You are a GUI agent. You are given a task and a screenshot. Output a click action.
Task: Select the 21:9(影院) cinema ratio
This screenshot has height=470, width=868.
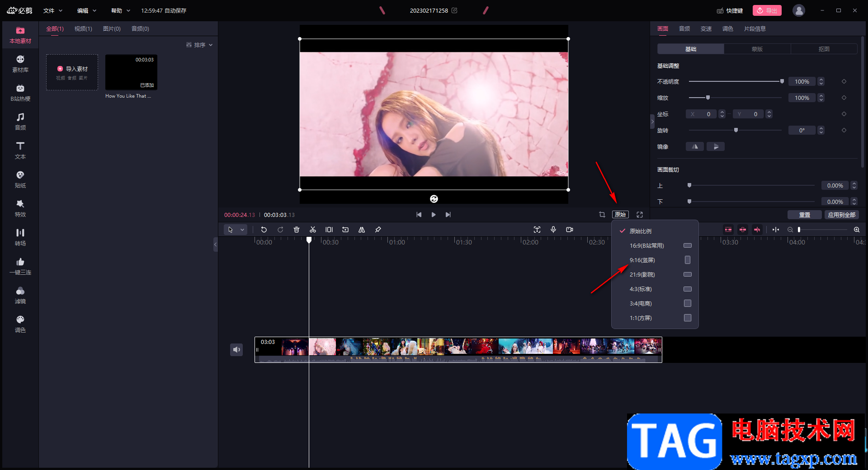(655, 274)
